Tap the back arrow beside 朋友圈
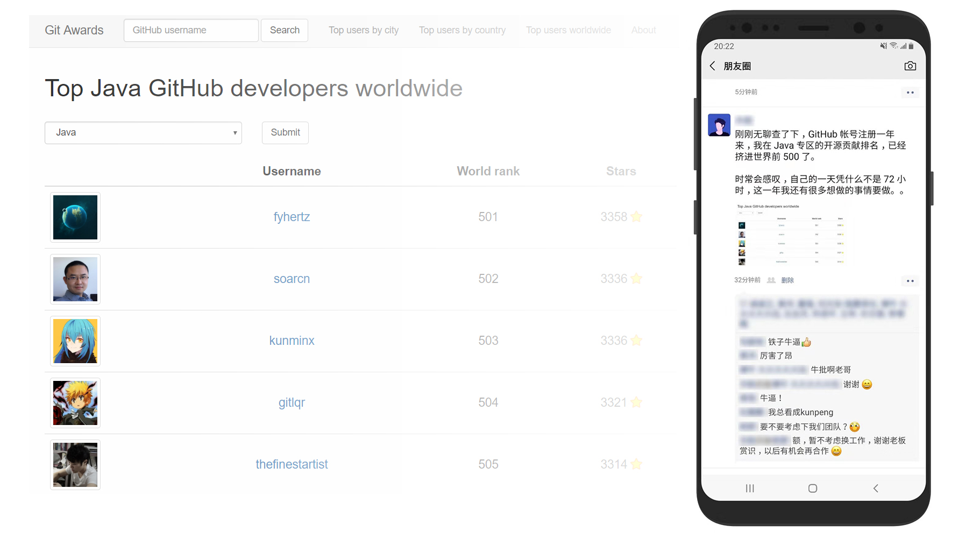Viewport: 980px width, 538px height. 713,66
